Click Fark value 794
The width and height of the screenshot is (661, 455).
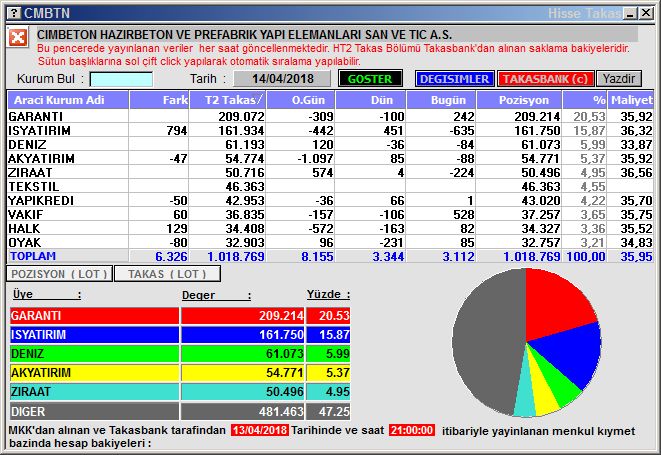177,130
